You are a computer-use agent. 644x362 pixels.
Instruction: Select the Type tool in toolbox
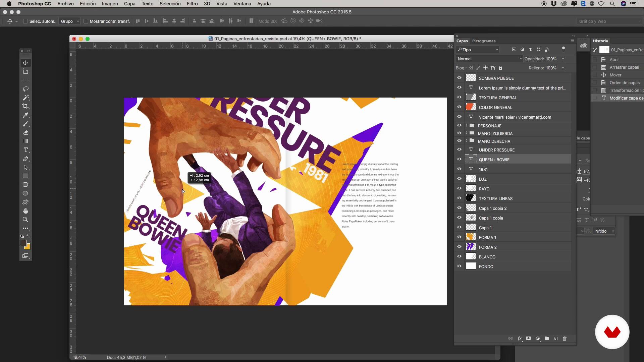(x=25, y=150)
